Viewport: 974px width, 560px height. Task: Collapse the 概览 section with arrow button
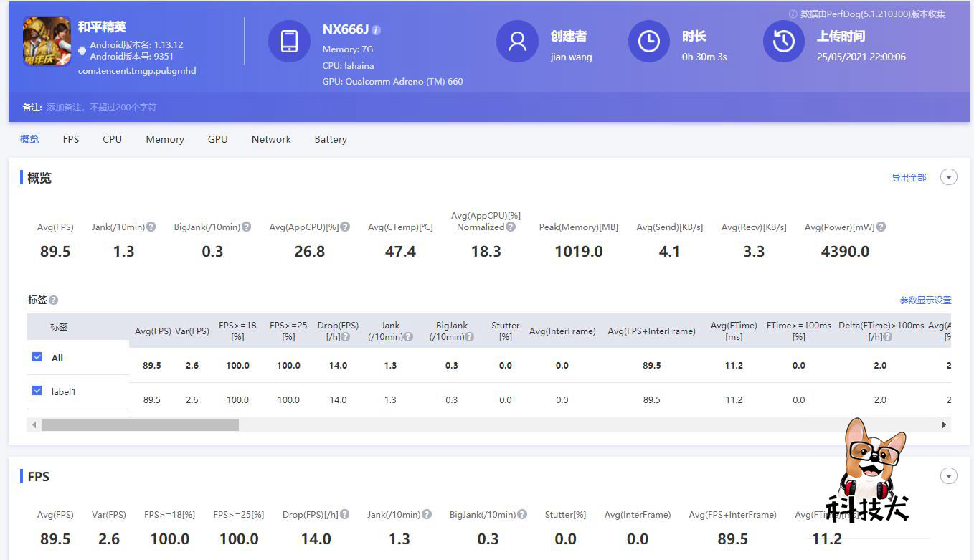point(949,177)
